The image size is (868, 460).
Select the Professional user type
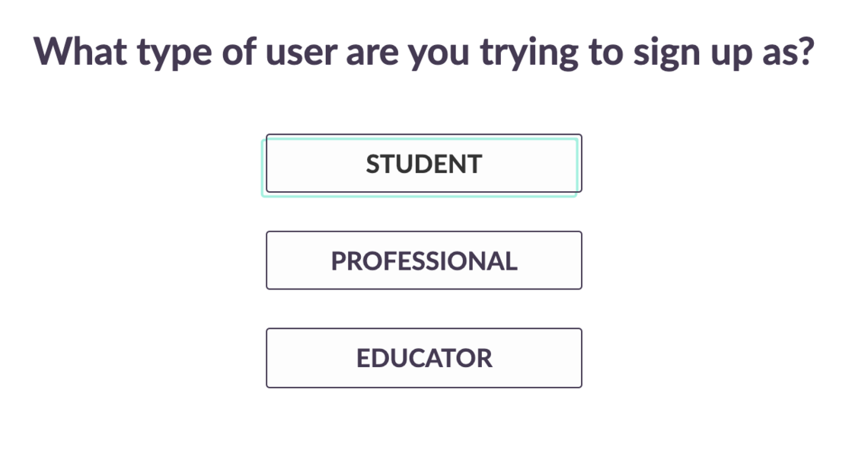pos(423,260)
